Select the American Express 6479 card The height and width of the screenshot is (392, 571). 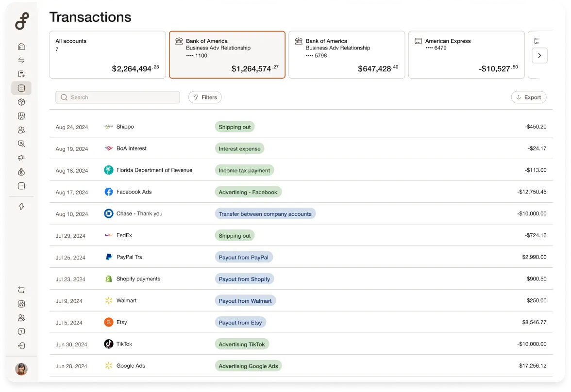click(467, 55)
